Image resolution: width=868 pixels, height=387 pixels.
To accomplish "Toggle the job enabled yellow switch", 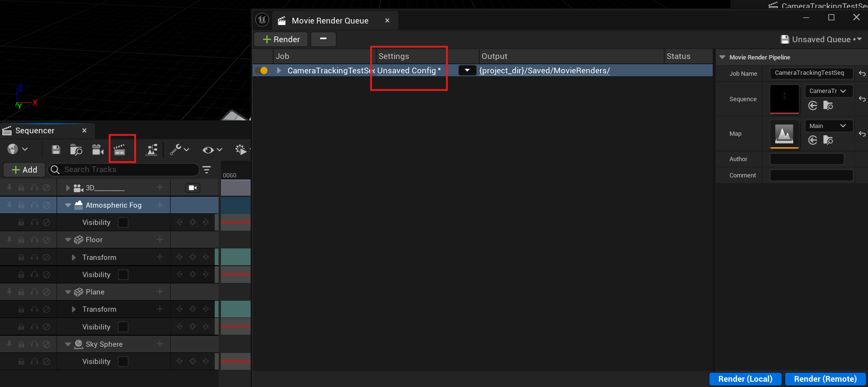I will [261, 70].
